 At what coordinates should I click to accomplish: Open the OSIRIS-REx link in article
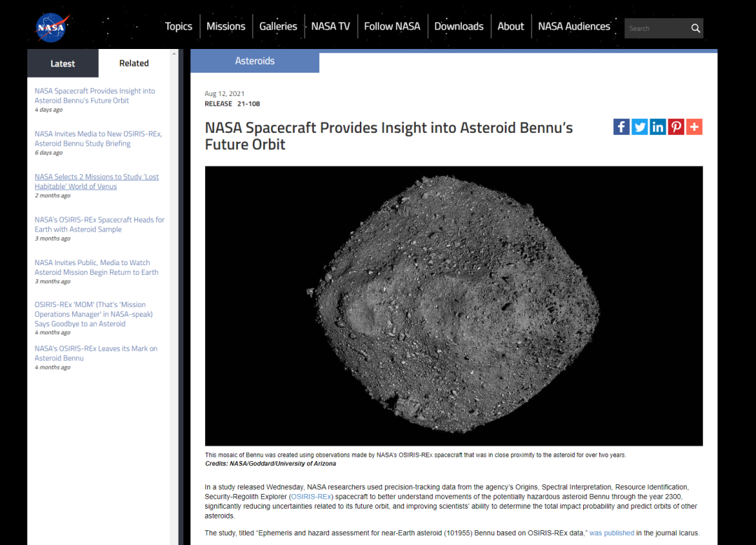[311, 497]
